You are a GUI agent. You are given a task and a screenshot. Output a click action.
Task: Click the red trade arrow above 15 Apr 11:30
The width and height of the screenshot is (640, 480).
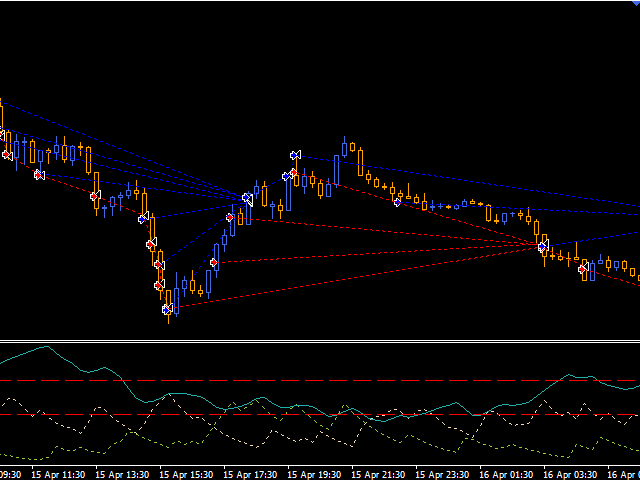(x=39, y=175)
